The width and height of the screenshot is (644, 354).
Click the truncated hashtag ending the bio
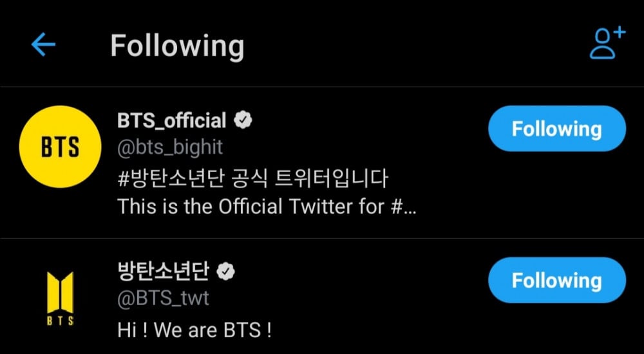coord(406,207)
